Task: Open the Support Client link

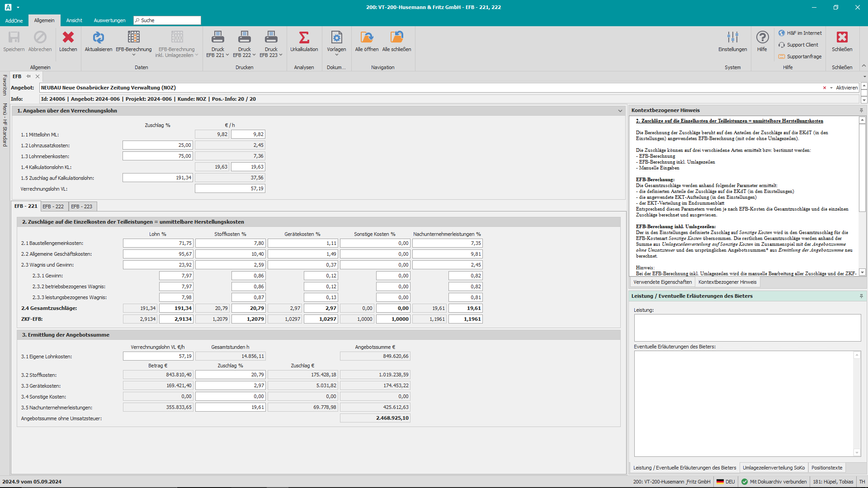Action: [x=802, y=45]
